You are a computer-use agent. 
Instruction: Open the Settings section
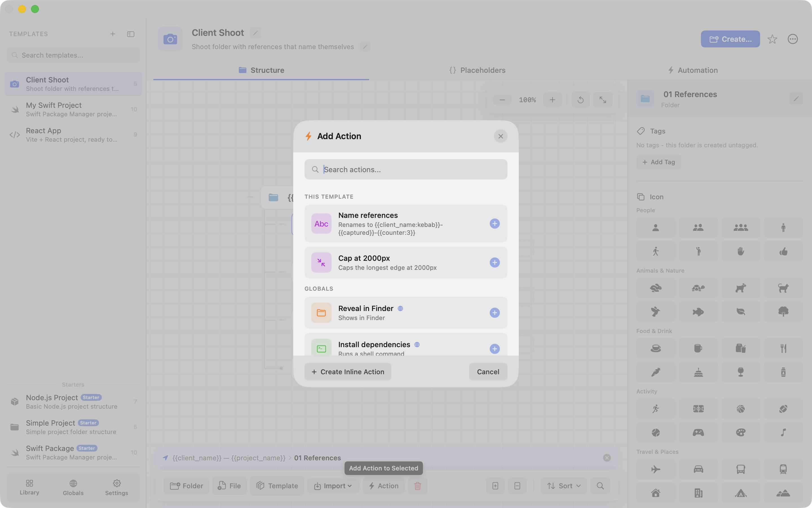click(x=116, y=487)
